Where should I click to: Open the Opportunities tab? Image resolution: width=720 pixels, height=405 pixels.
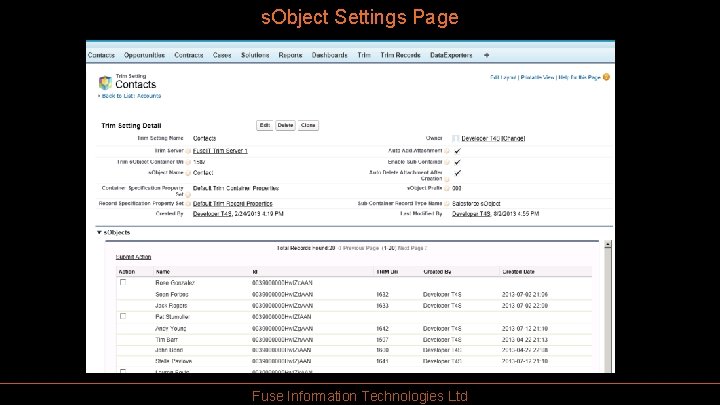[x=144, y=55]
